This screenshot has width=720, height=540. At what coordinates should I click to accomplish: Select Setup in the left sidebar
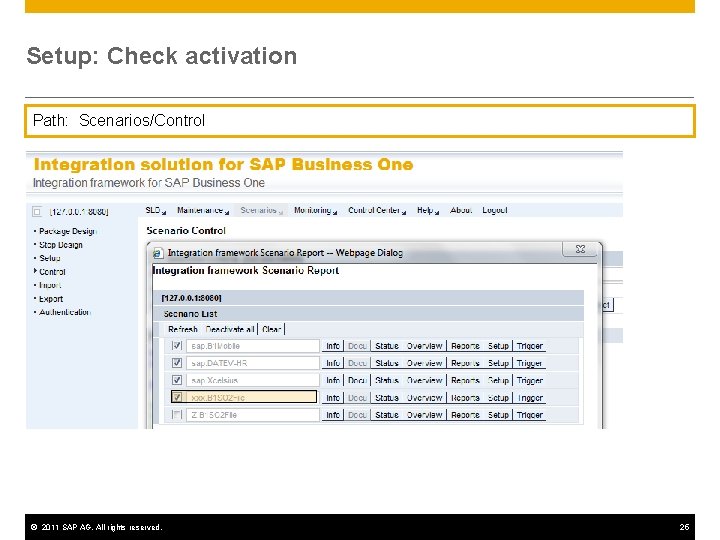click(x=50, y=258)
